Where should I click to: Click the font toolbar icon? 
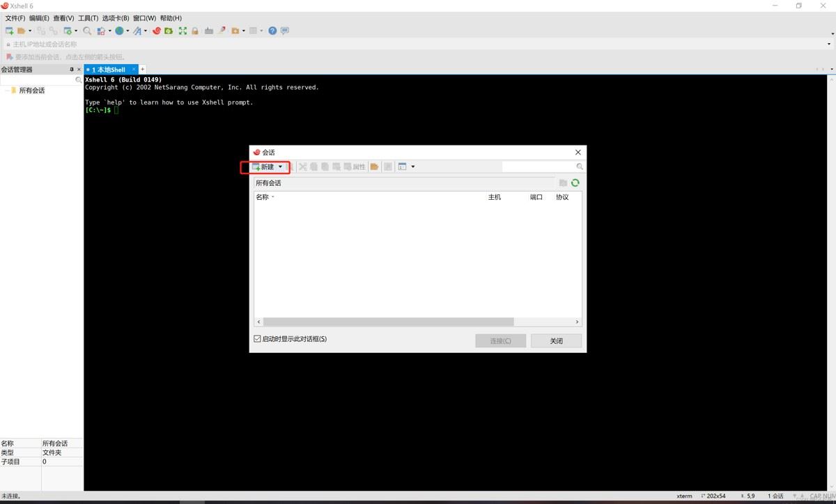137,31
